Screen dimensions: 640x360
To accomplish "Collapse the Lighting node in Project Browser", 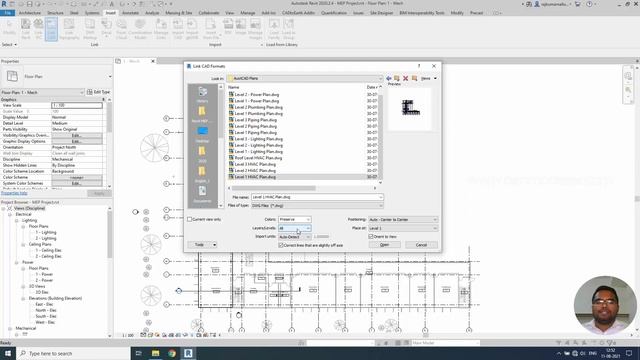I will click(x=17, y=220).
